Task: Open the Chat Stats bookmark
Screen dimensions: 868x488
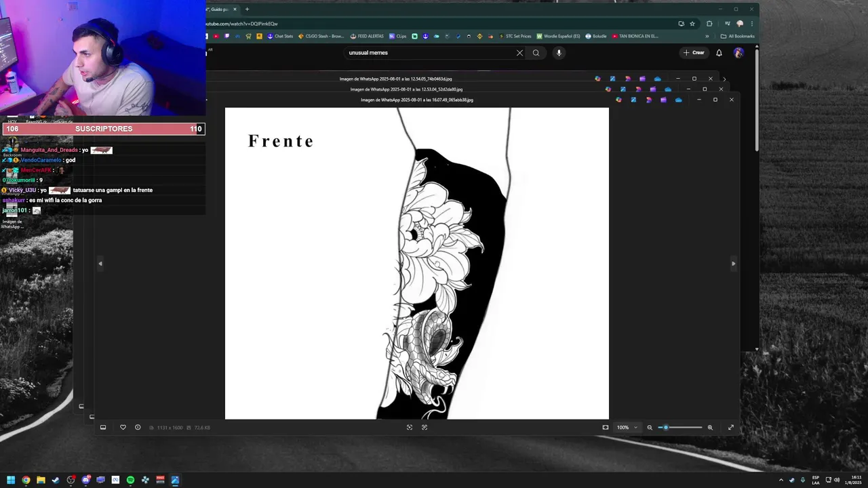Action: [280, 36]
